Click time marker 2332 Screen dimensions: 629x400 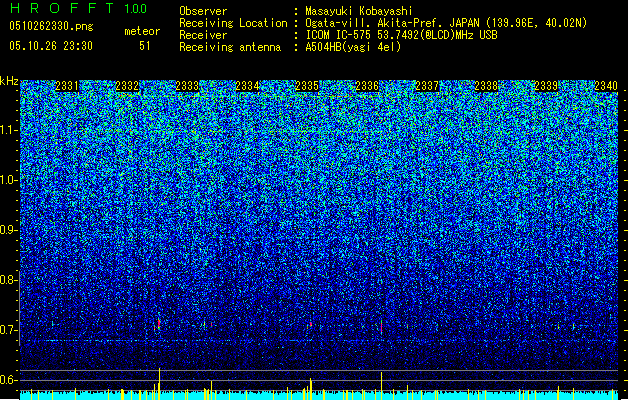point(127,86)
